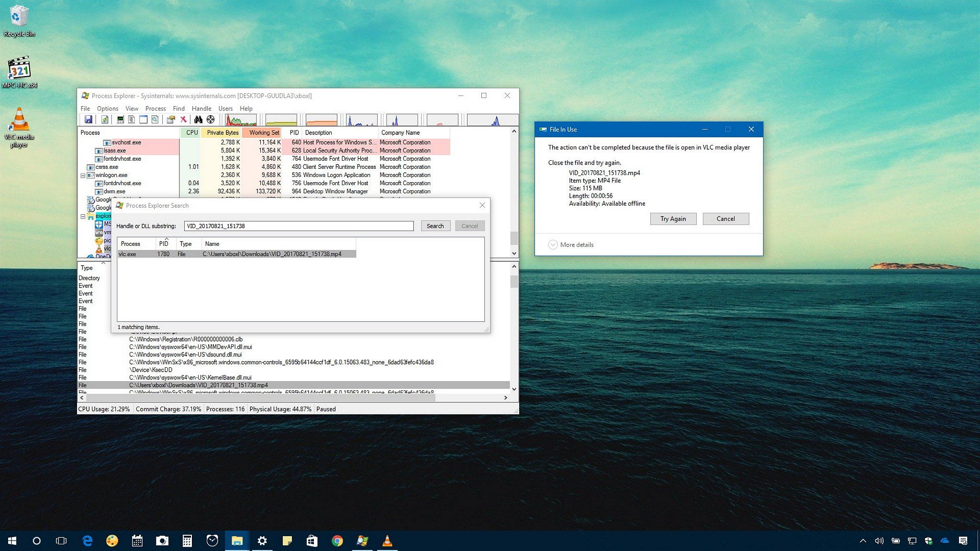This screenshot has height=551, width=980.
Task: Open the File menu in Process Explorer
Action: pyautogui.click(x=85, y=109)
